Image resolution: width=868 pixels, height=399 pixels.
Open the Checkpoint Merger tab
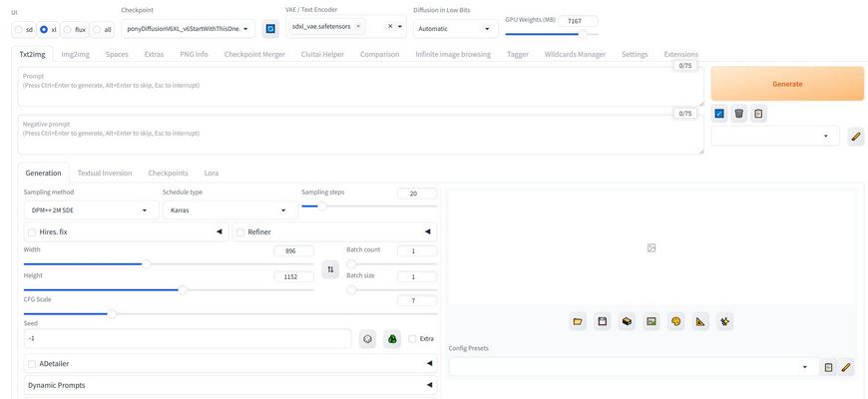click(x=254, y=54)
